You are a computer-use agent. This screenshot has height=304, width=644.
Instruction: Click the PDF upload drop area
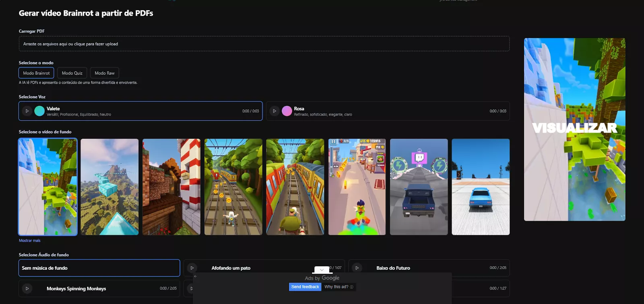coord(264,44)
